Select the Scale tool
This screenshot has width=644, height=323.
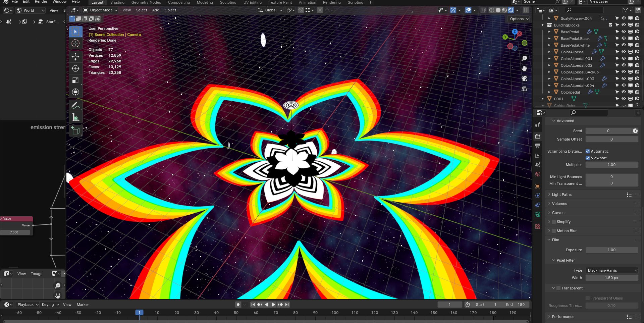coord(75,80)
